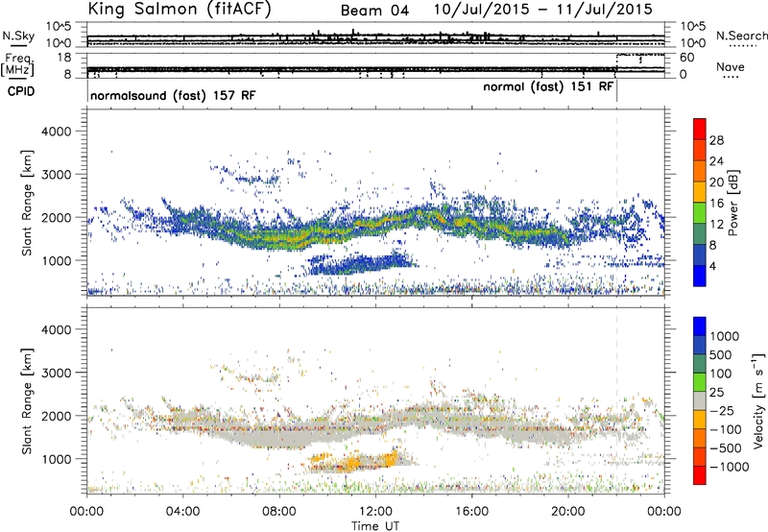This screenshot has width=768, height=532.
Task: Click the '04:00' time axis label
Action: point(183,512)
